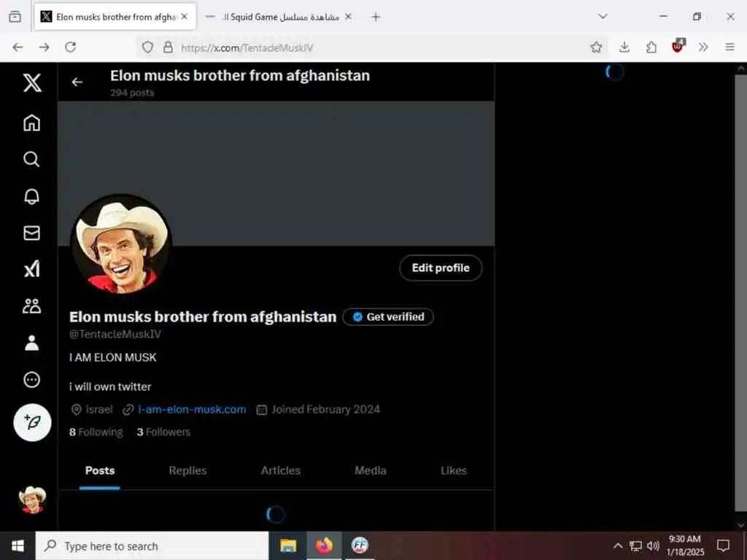Click the site padlock icon

coord(168,47)
